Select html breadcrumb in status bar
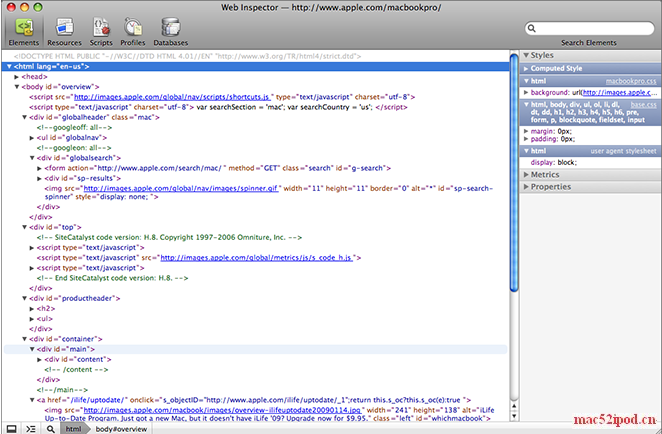662x434 pixels. tap(73, 429)
